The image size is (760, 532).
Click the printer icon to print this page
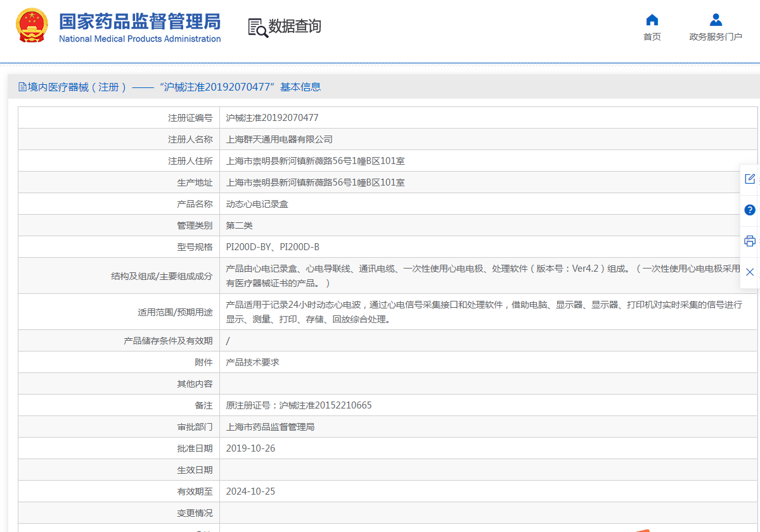point(750,241)
